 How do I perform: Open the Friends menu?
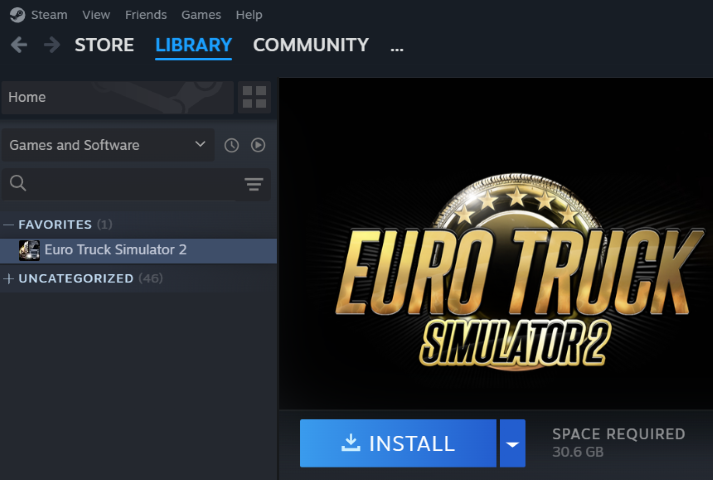click(x=146, y=15)
